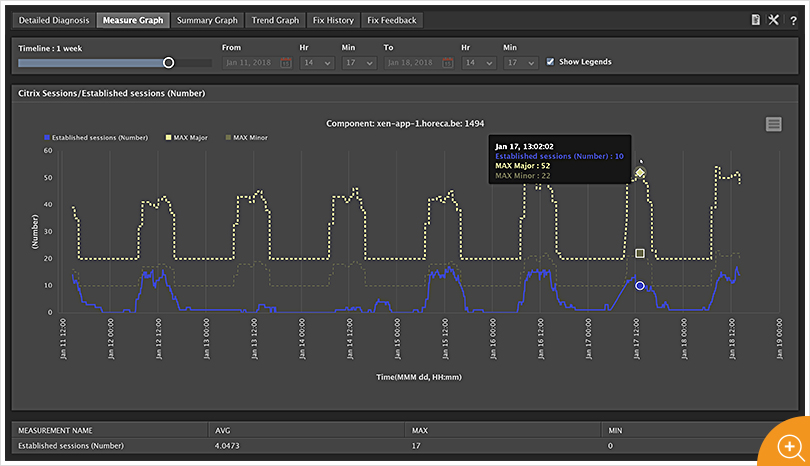Toggle Established sessions legend series
The image size is (810, 466).
pos(96,137)
